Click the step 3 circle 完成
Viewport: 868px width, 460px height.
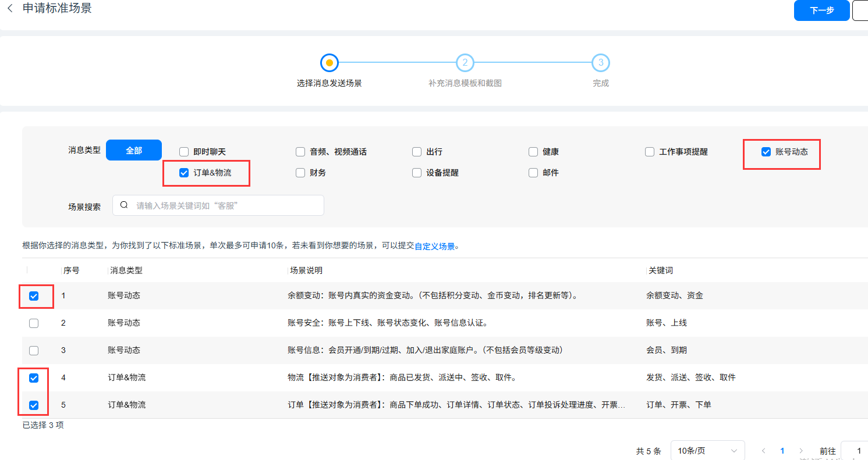point(600,63)
